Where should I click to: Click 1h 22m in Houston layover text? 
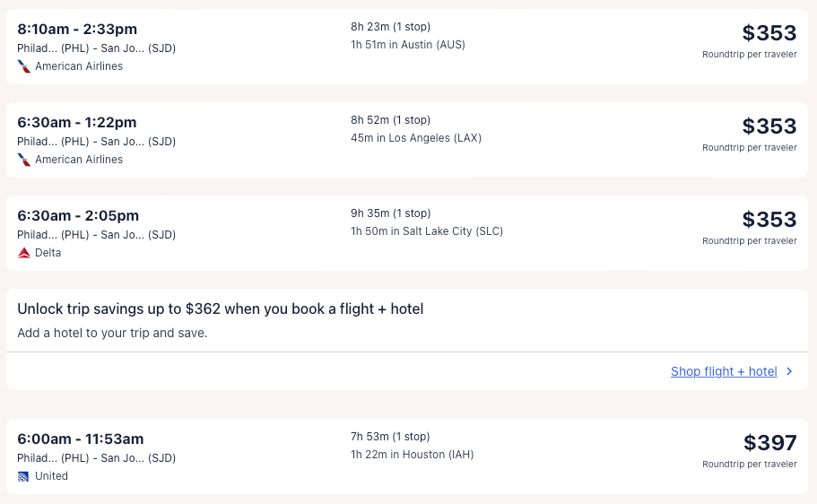(x=412, y=455)
